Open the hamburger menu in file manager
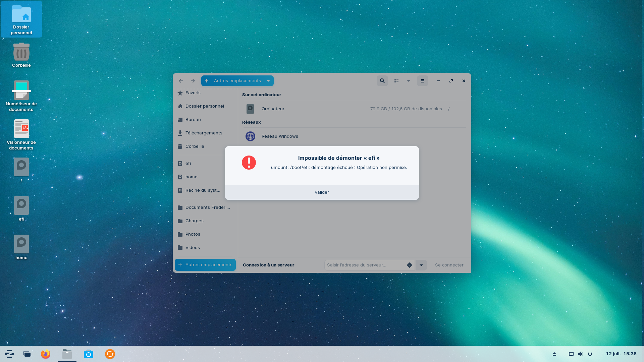Viewport: 644px width, 362px height. pos(423,81)
